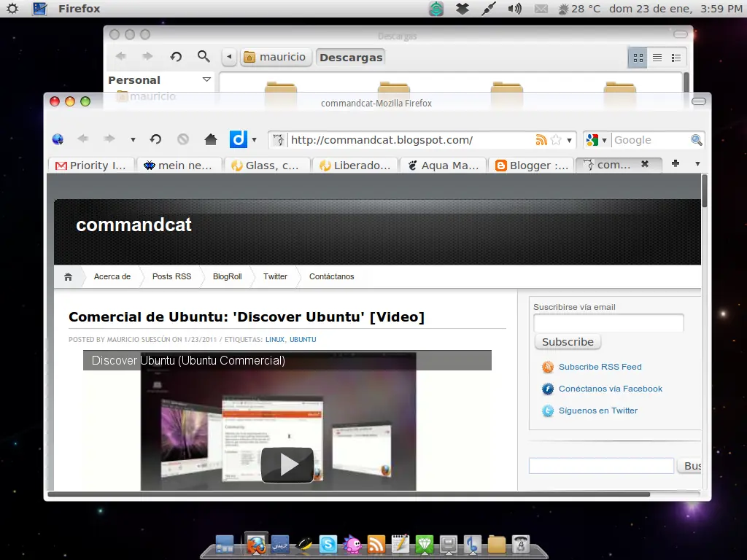Click the UBUNTU tag link
Viewport: 747px width, 560px height.
tap(303, 340)
